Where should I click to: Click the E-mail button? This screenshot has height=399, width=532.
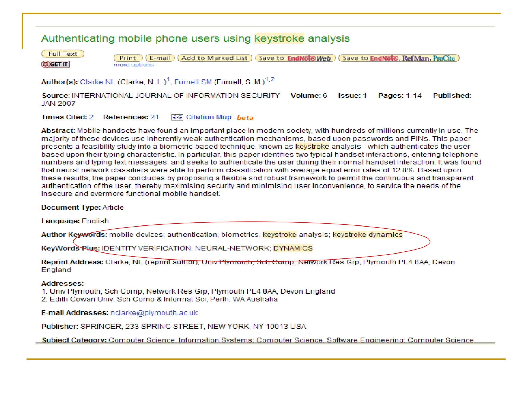click(160, 58)
